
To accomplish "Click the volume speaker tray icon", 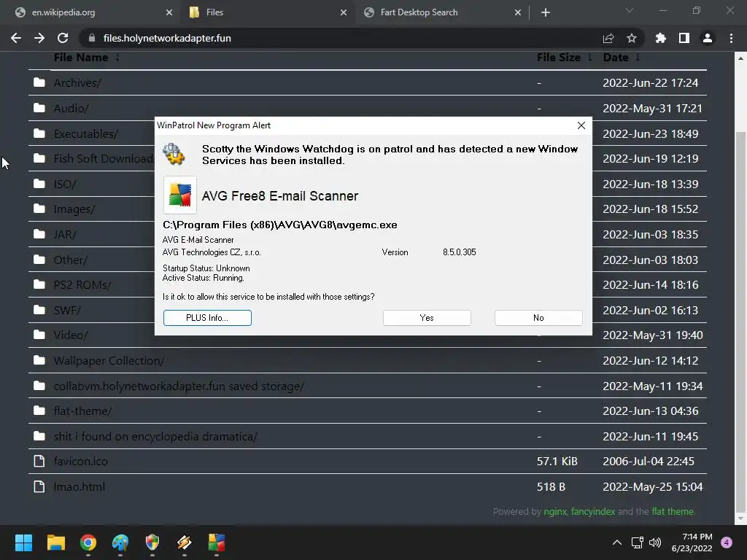I will 656,542.
